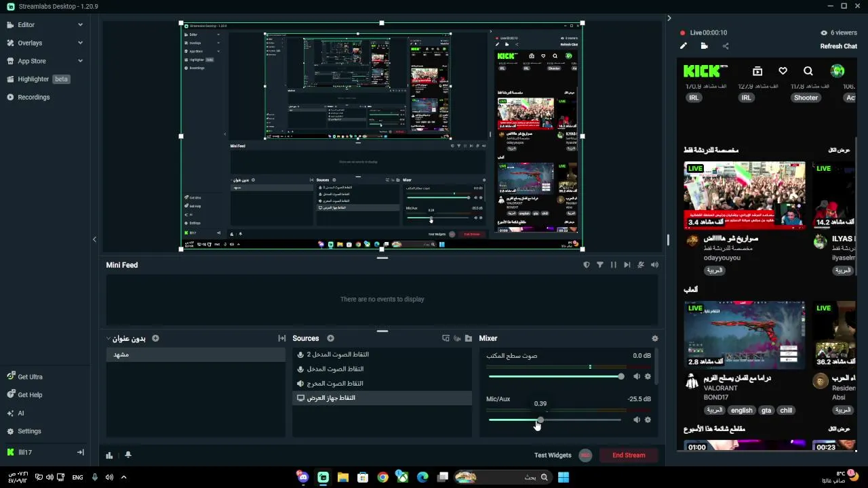
Task: Expand the App Store chevron
Action: pos(80,61)
